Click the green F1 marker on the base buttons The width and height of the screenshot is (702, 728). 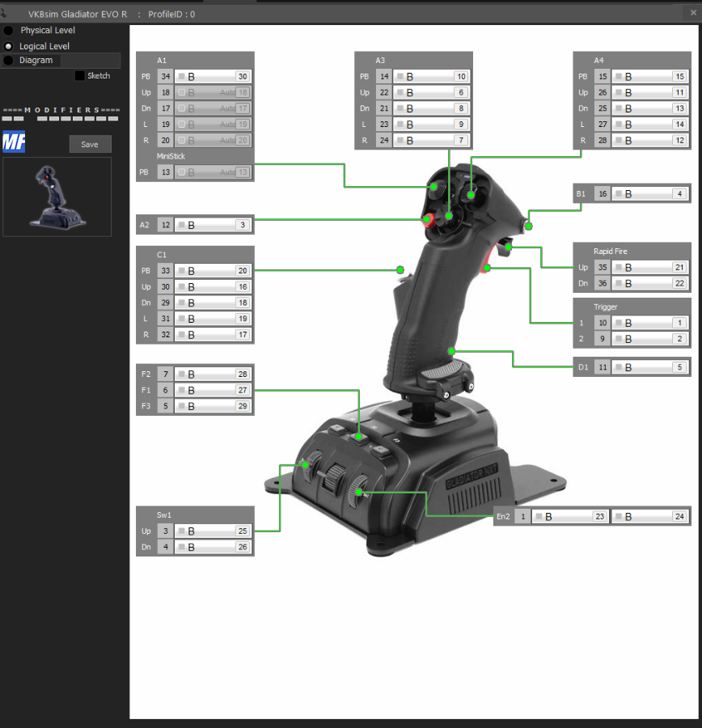(x=359, y=437)
